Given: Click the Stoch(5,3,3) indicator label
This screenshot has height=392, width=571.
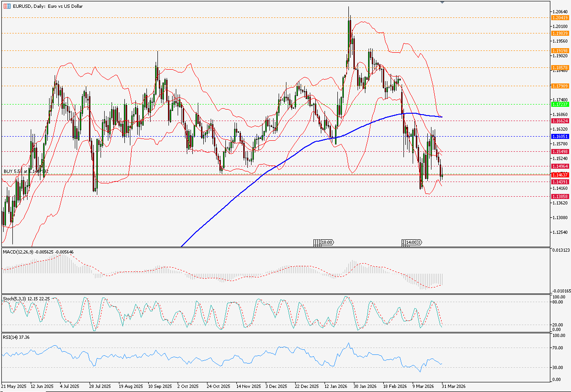Looking at the screenshot, I should [x=15, y=298].
